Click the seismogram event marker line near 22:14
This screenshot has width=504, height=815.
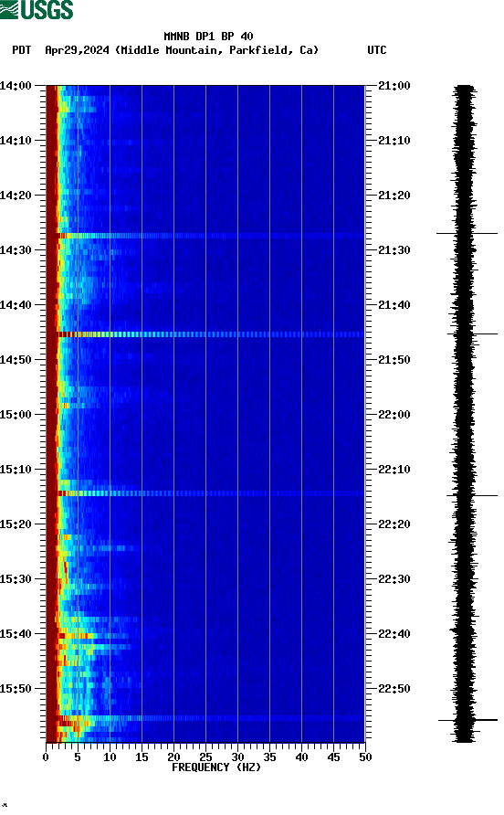[472, 496]
